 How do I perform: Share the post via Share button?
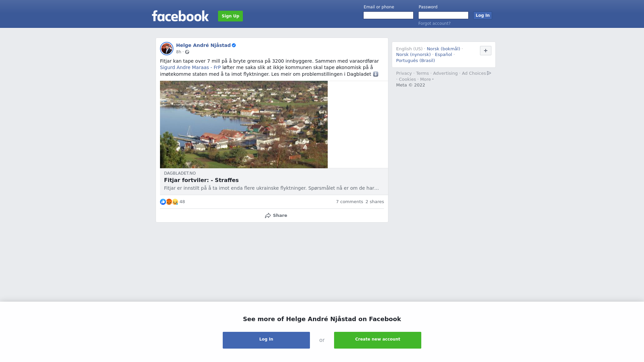pyautogui.click(x=276, y=216)
